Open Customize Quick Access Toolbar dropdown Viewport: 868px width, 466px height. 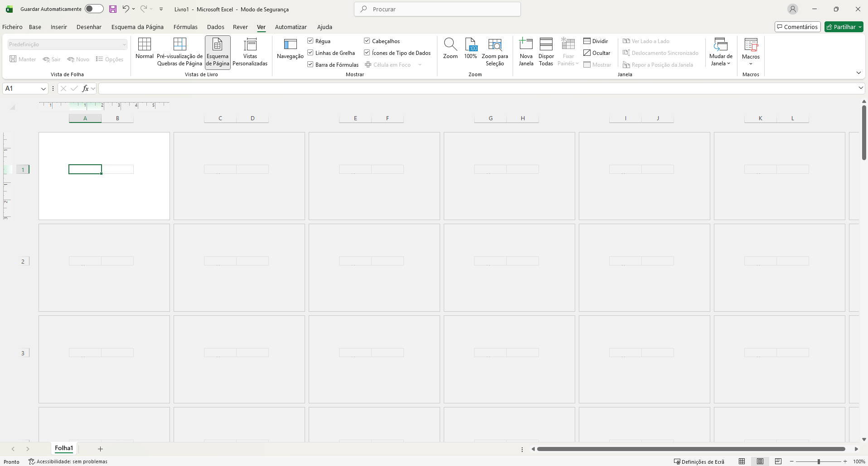point(161,9)
